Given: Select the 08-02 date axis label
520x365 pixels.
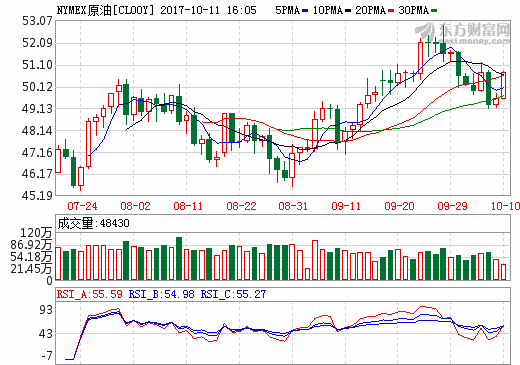Looking at the screenshot, I should pos(135,206).
